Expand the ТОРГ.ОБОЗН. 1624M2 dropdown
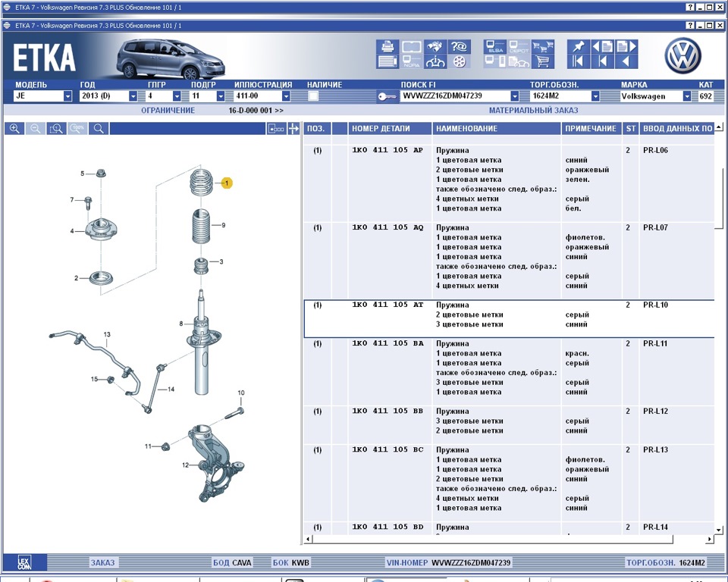The width and height of the screenshot is (728, 582). [x=595, y=96]
